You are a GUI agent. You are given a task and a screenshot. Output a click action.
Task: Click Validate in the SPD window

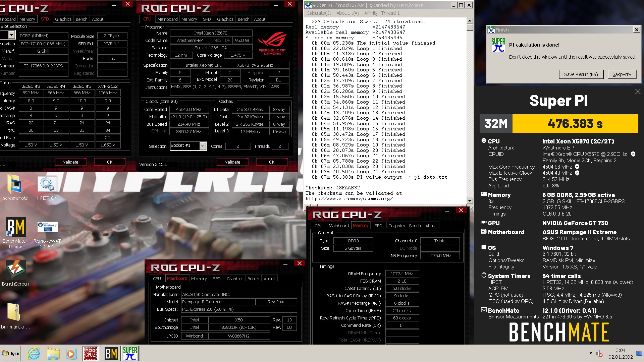[x=70, y=162]
